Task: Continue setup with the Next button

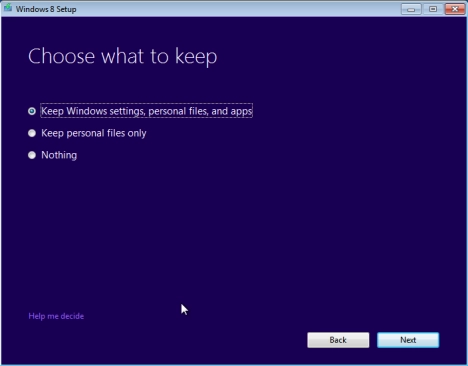Action: click(x=408, y=340)
